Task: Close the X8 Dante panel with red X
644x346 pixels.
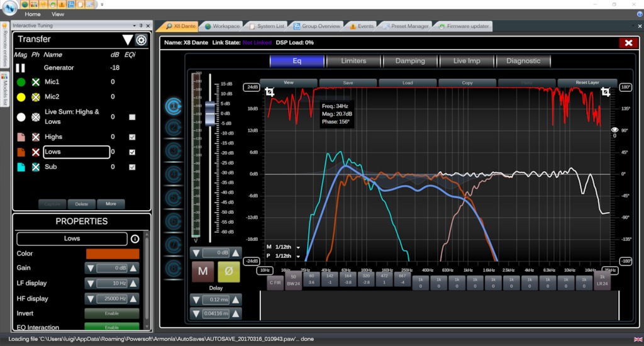Action: 628,43
